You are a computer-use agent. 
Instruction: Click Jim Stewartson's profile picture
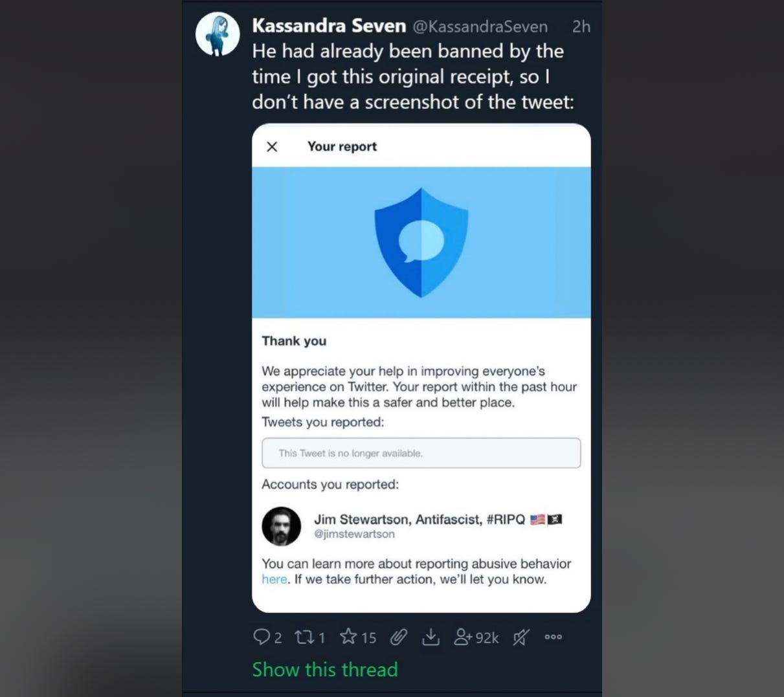pyautogui.click(x=282, y=526)
